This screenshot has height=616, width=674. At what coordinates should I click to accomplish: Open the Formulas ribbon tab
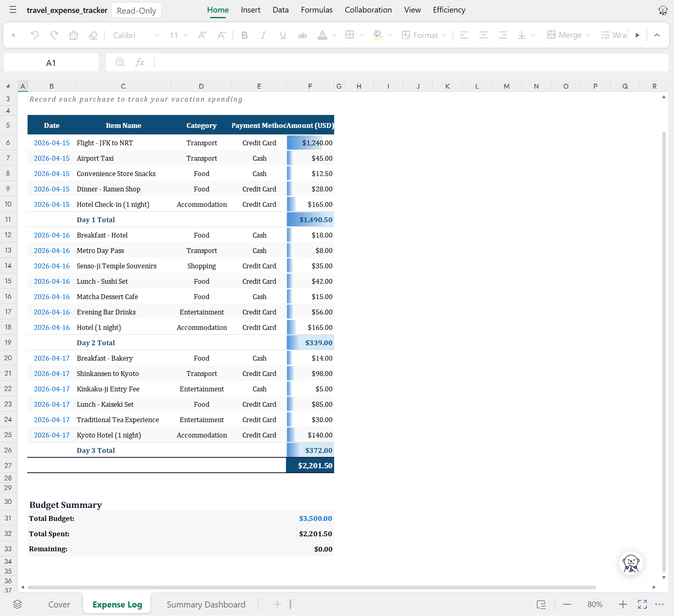(x=317, y=10)
